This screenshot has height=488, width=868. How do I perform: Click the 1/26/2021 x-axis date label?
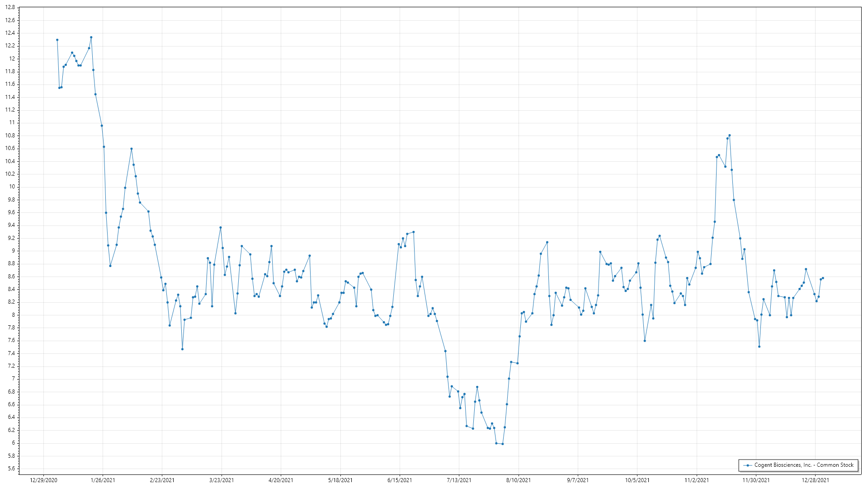103,480
